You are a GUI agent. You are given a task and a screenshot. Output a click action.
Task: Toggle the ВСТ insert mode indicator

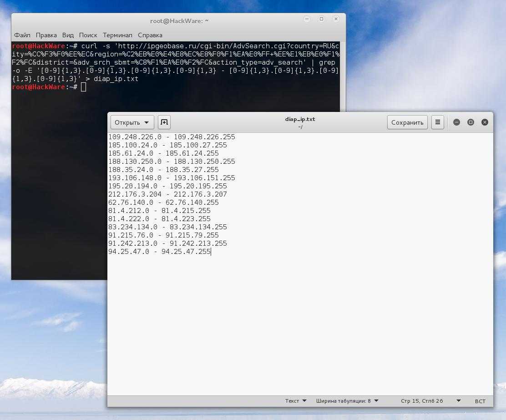(x=480, y=401)
